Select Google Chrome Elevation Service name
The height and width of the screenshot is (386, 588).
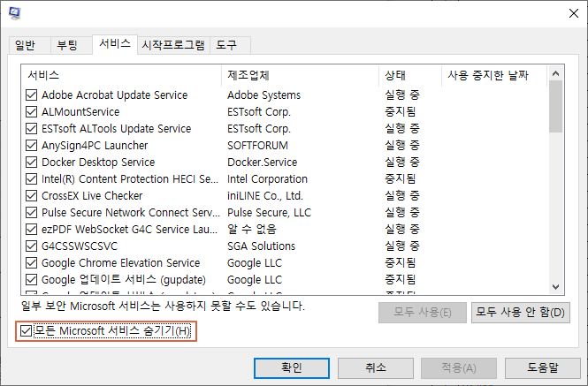click(121, 262)
